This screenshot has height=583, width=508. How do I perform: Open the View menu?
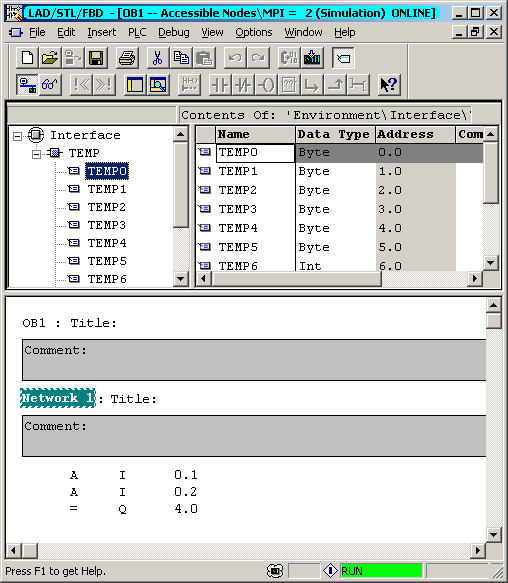(212, 32)
